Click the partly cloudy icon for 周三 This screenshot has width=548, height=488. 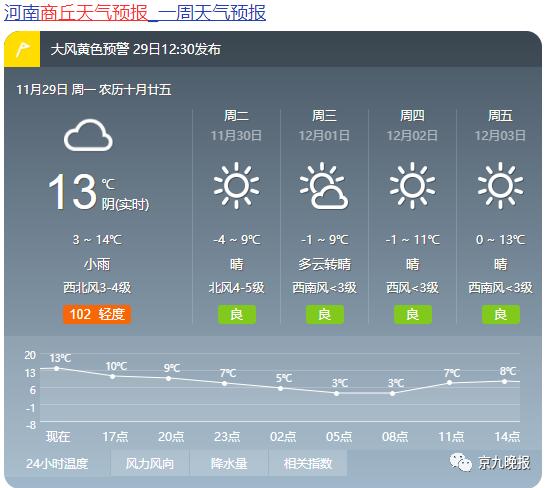coord(324,185)
